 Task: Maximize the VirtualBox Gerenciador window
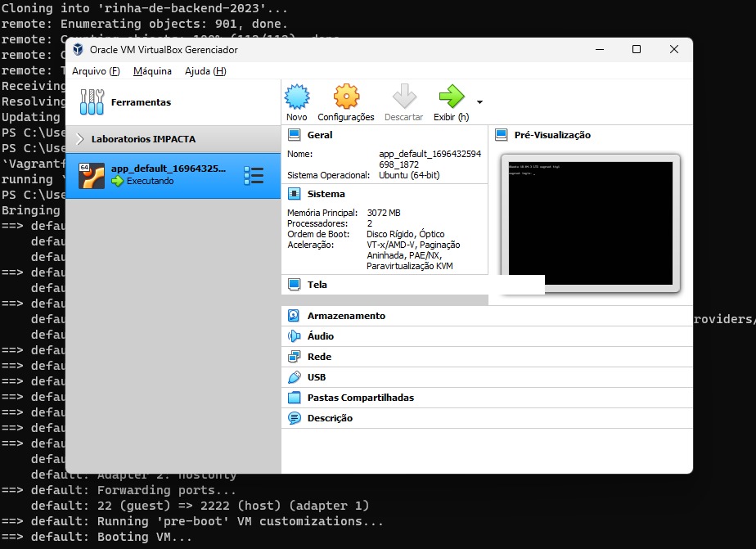637,49
